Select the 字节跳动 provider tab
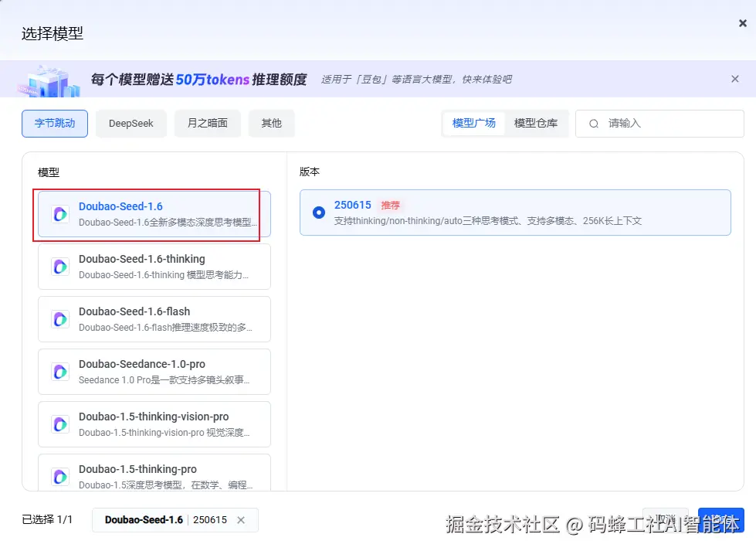The width and height of the screenshot is (756, 551). coord(55,124)
